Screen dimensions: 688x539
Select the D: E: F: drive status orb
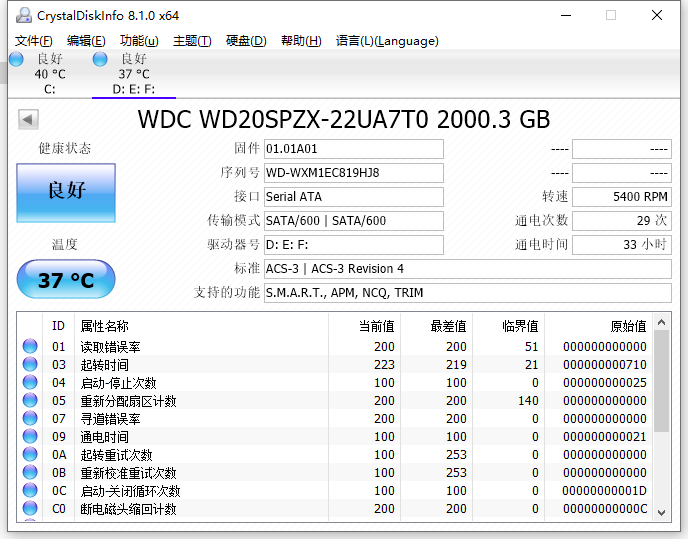[x=100, y=59]
